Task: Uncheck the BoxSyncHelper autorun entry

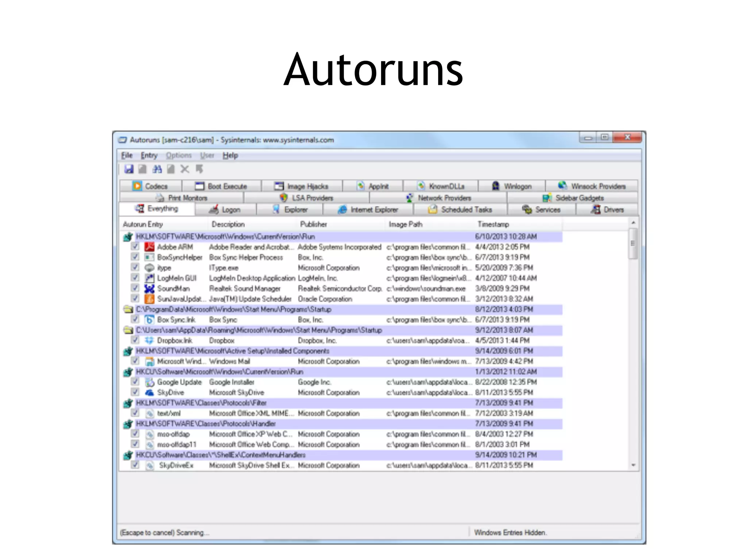Action: tap(135, 257)
